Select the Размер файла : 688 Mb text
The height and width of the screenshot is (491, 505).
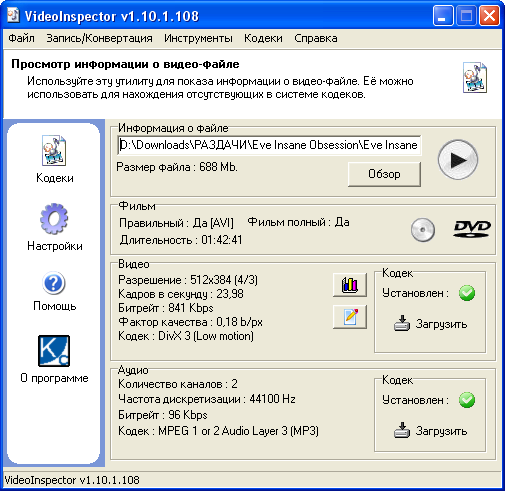point(177,167)
